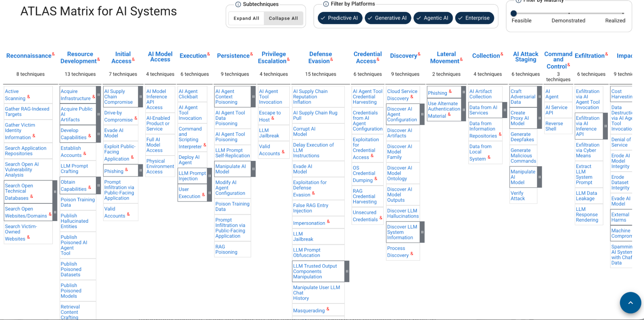The height and width of the screenshot is (320, 644).
Task: Open the Resource Development tactic header
Action: click(79, 57)
